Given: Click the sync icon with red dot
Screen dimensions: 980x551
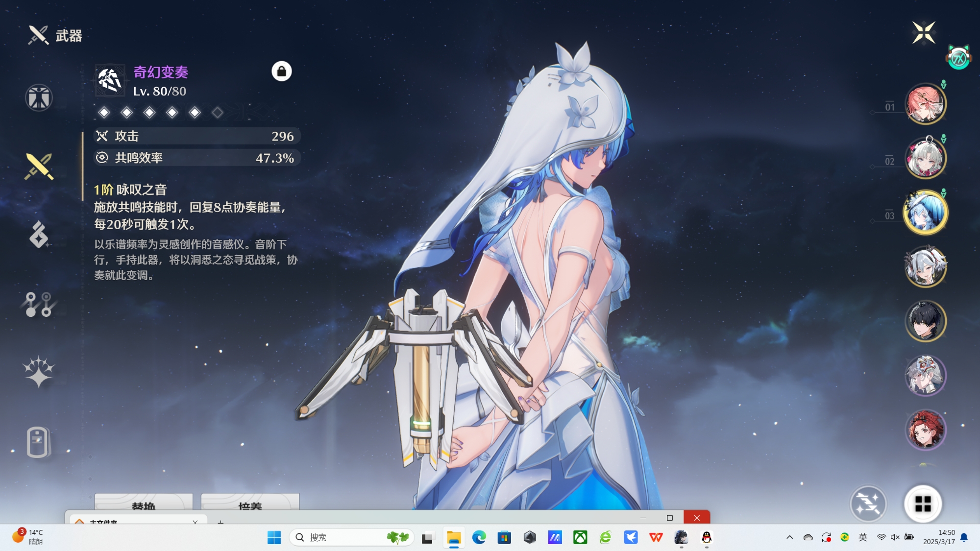Looking at the screenshot, I should click(827, 537).
